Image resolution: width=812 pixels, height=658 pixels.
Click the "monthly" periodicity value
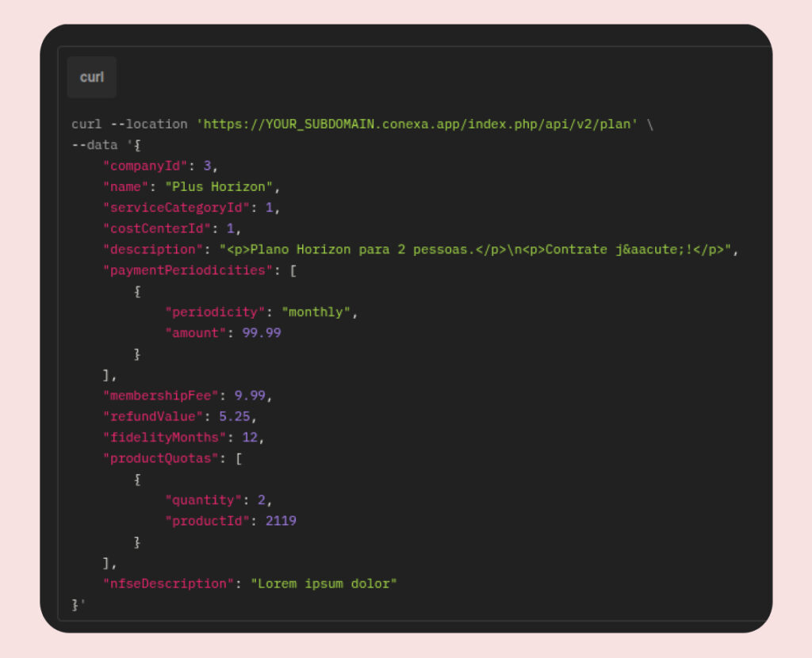[x=316, y=312]
